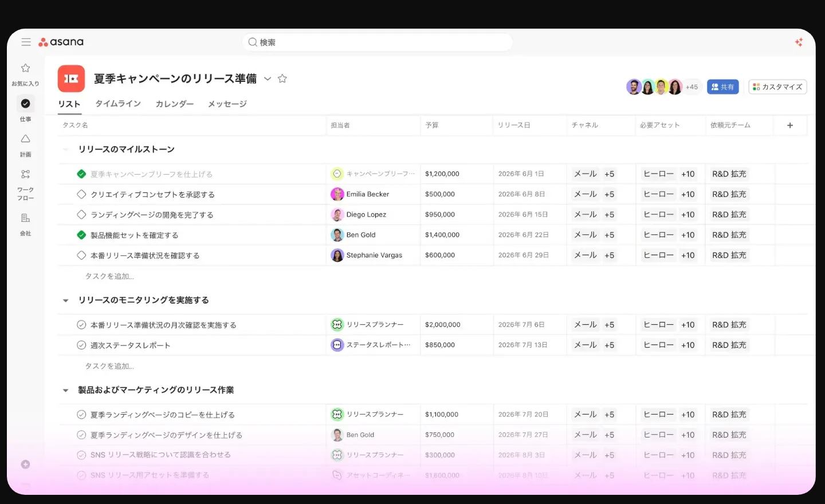Expand リリースのマイルストーン section arrow
The width and height of the screenshot is (825, 504).
pyautogui.click(x=65, y=149)
